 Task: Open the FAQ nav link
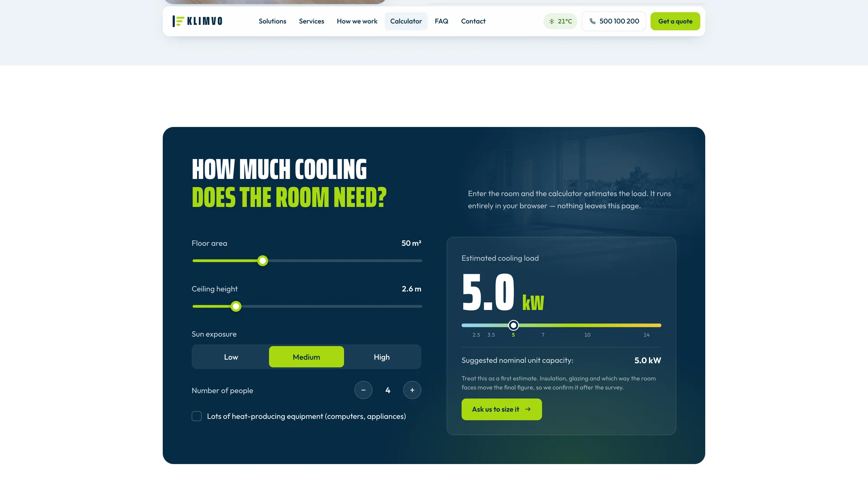click(x=441, y=21)
